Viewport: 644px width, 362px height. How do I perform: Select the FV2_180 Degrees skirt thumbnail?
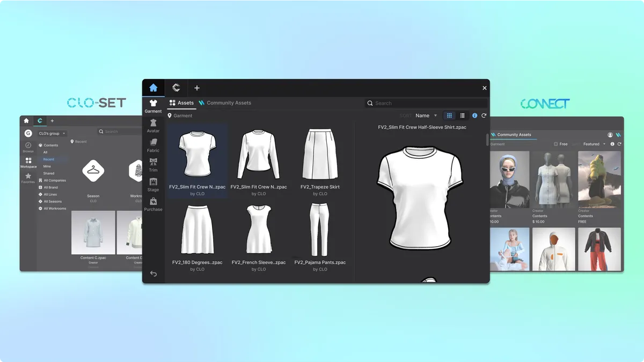point(197,230)
